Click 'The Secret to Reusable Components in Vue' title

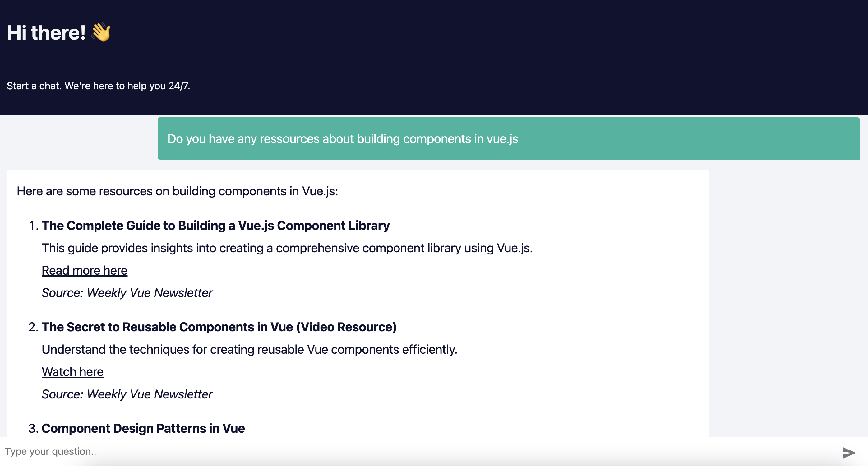(219, 327)
